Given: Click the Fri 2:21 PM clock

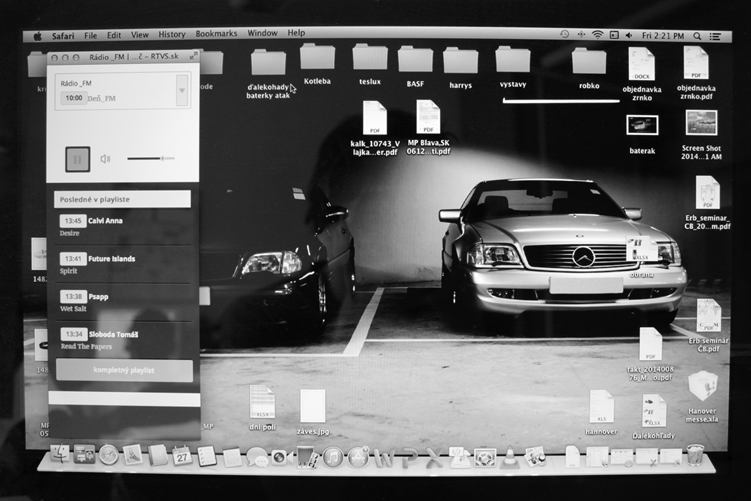Looking at the screenshot, I should [x=663, y=35].
